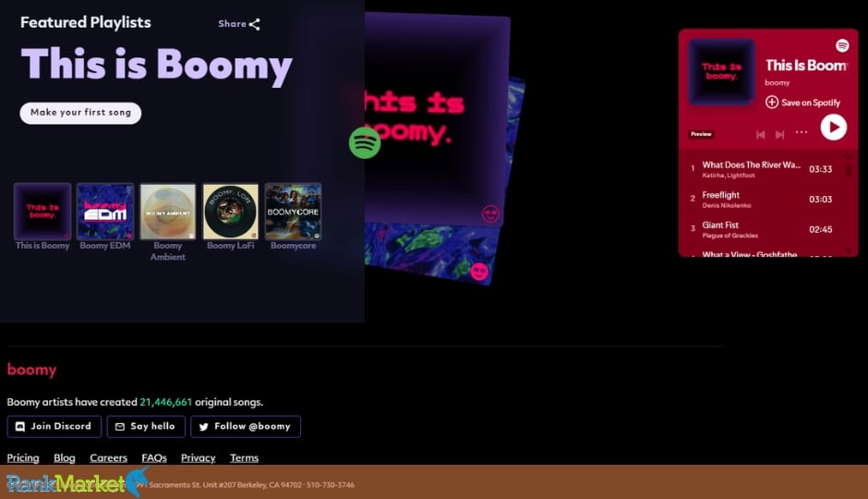Click the pink smiley on front album cover
This screenshot has height=499, width=868.
tap(490, 213)
